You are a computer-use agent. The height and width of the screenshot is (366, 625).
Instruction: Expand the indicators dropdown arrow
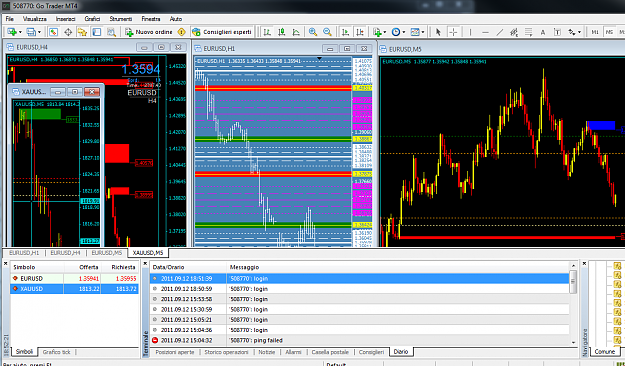pos(385,32)
